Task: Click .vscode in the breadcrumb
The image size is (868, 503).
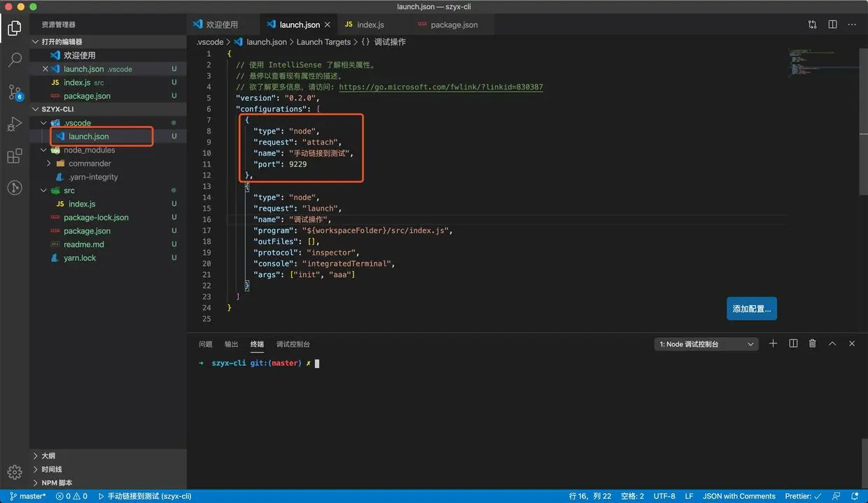Action: point(210,42)
